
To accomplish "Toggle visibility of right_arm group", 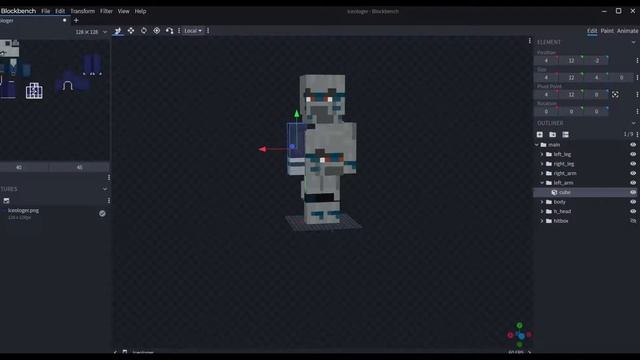I will coord(633,173).
